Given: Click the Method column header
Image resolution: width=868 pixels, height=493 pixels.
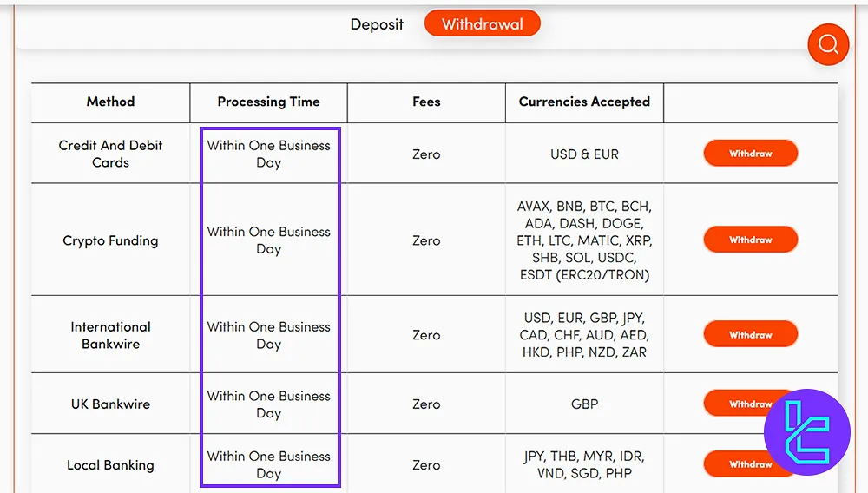Looking at the screenshot, I should click(x=111, y=102).
